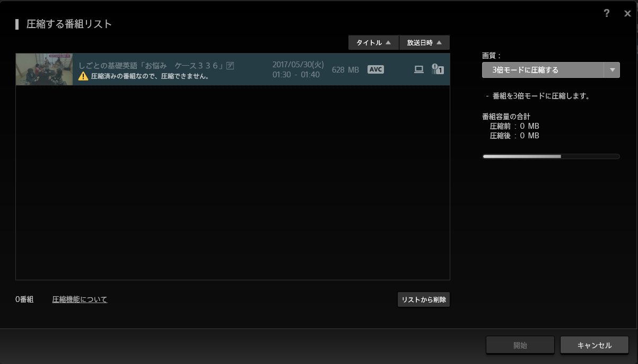This screenshot has width=638, height=364.
Task: Click the AVC format badge
Action: tap(375, 69)
